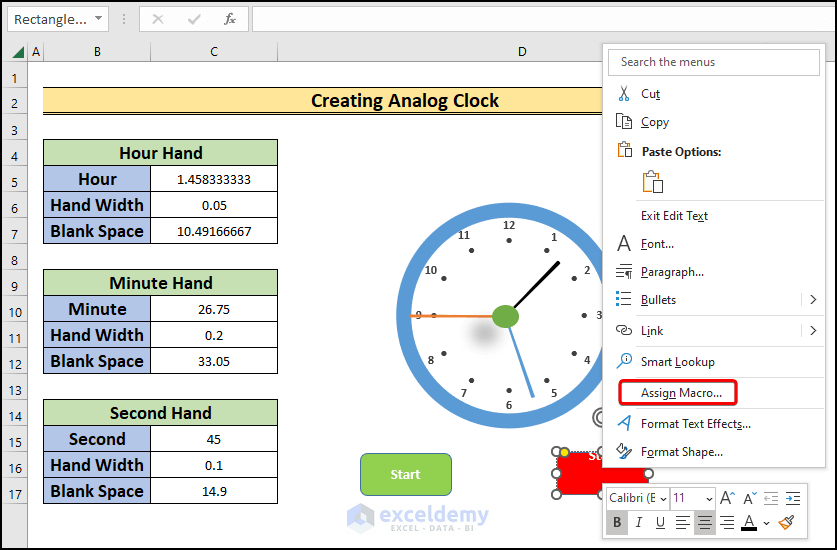Toggle Underline formatting in mini toolbar

pyautogui.click(x=660, y=522)
